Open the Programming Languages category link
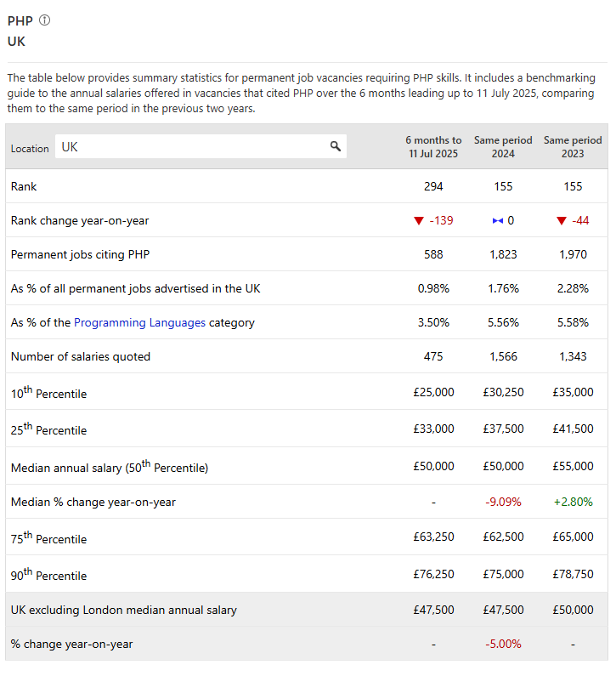Screen dimensions: 616x676 pyautogui.click(x=139, y=322)
